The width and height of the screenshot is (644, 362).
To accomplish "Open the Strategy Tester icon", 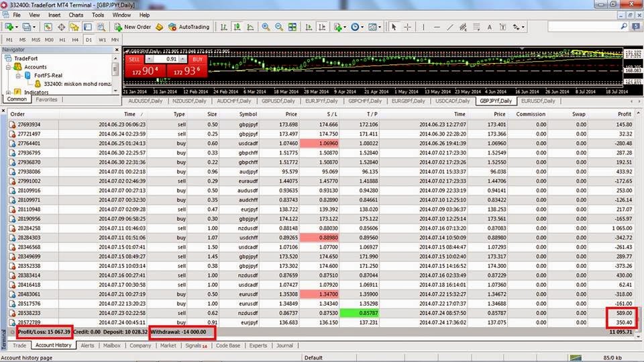I will tap(101, 27).
